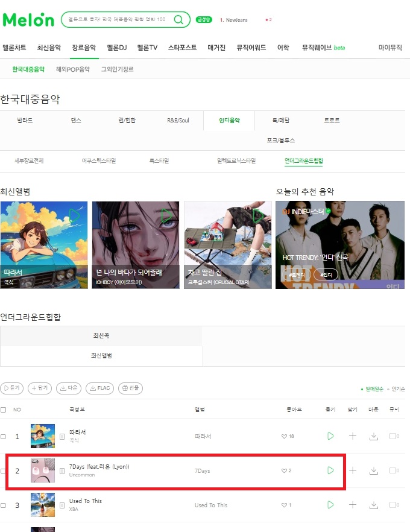Sort the list by 인기순
The height and width of the screenshot is (532, 410).
point(398,389)
